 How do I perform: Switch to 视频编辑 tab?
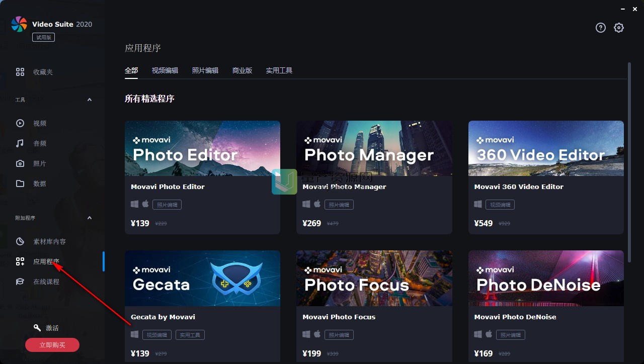pos(165,70)
